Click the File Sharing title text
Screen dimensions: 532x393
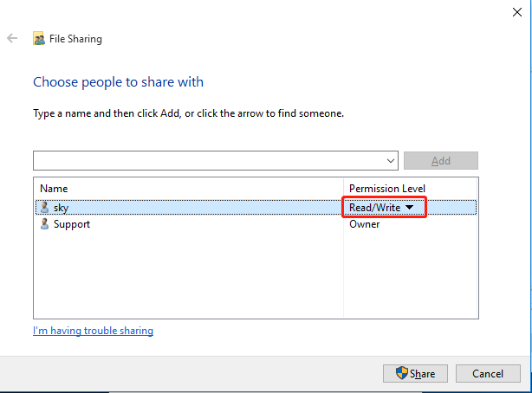[x=75, y=39]
